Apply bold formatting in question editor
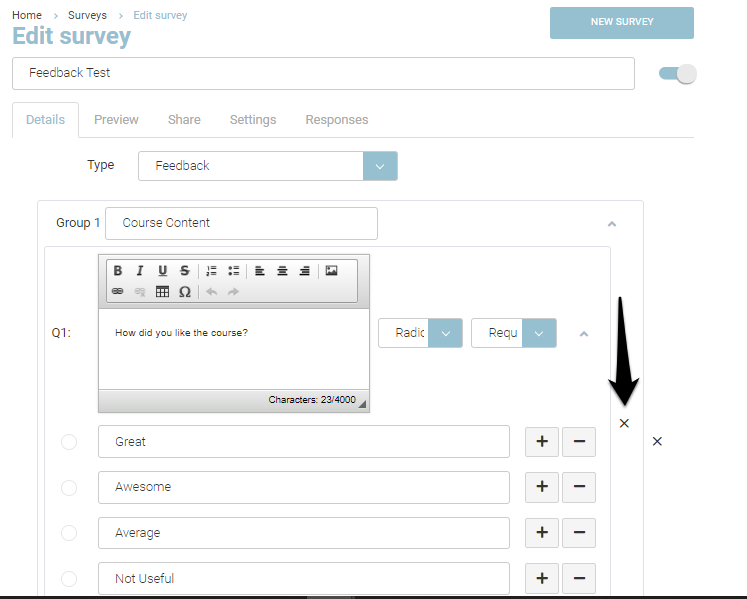Viewport: 747px width, 599px height. [x=118, y=271]
